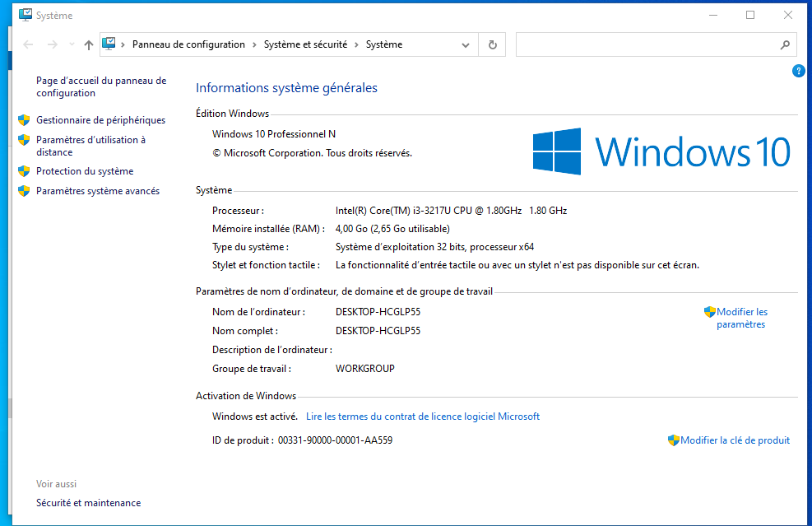Image resolution: width=812 pixels, height=526 pixels.
Task: Click shield icon beside Paramètres d'utilisation à distance
Action: [x=24, y=140]
